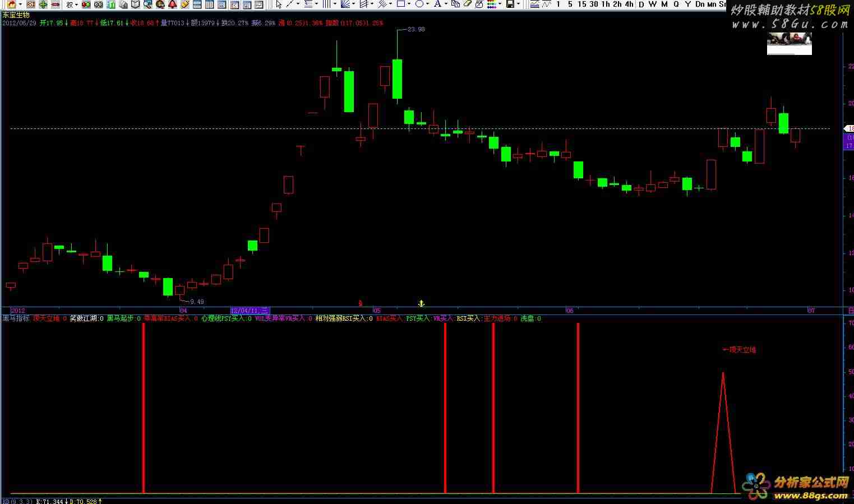Expand the horizontal lines tool dropdown
854x504 pixels.
(x=316, y=4)
